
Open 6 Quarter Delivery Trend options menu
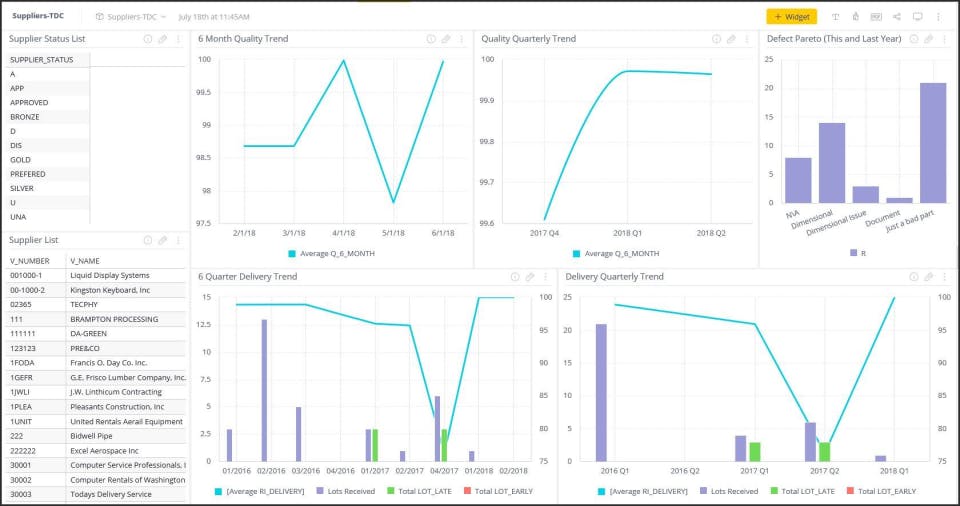point(546,277)
